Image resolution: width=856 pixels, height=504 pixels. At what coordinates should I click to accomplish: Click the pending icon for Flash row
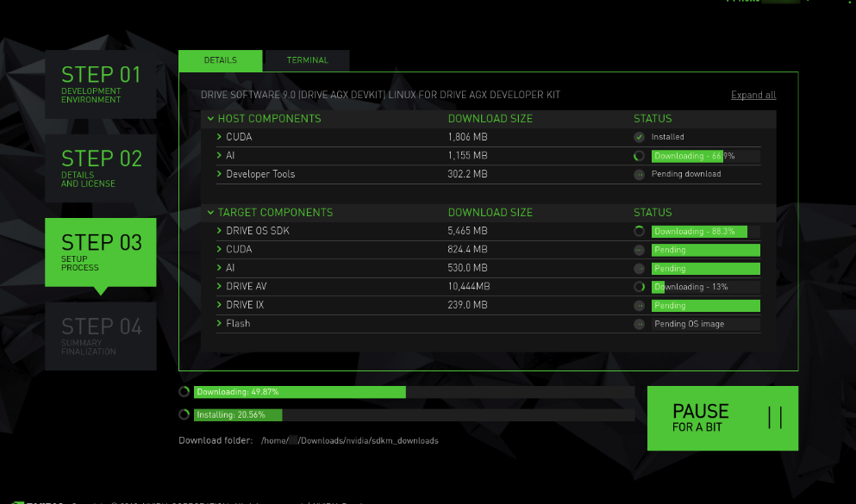pos(640,325)
